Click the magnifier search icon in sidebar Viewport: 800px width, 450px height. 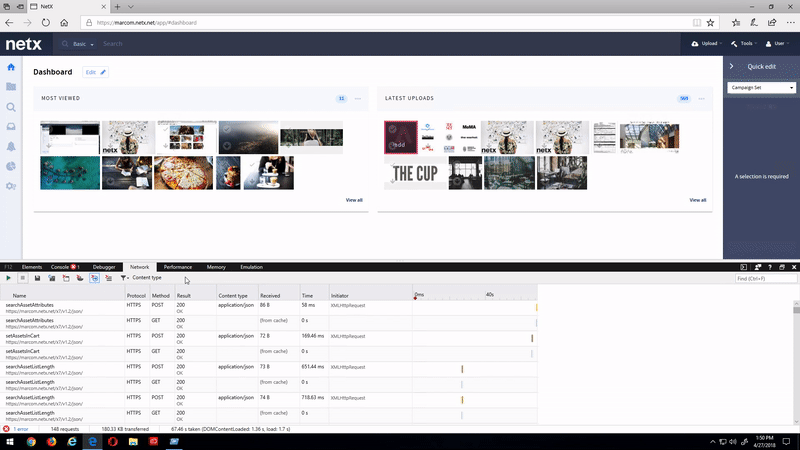[x=11, y=107]
